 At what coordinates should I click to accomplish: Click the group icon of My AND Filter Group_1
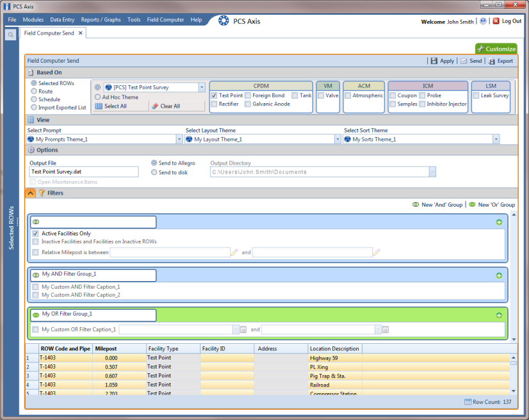pyautogui.click(x=36, y=275)
